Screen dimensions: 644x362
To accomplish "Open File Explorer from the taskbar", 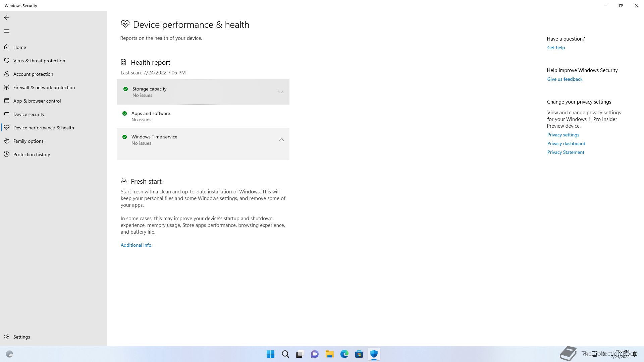I will point(330,354).
